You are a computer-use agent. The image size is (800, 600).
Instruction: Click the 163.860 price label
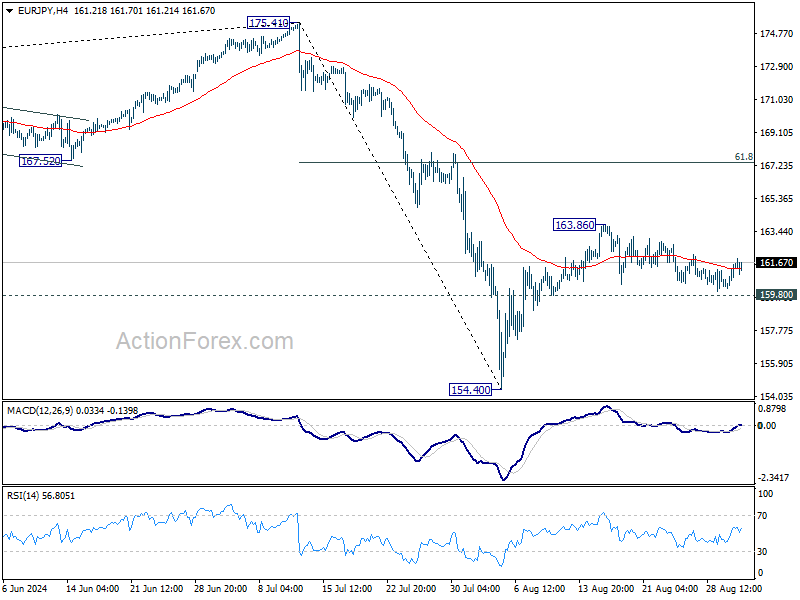click(574, 225)
